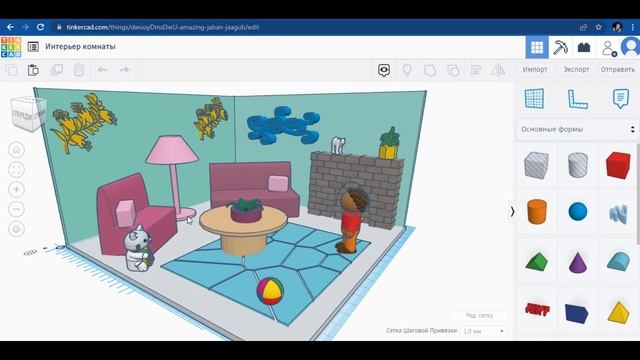640x360 pixels.
Task: Click the Home view button
Action: (16, 150)
